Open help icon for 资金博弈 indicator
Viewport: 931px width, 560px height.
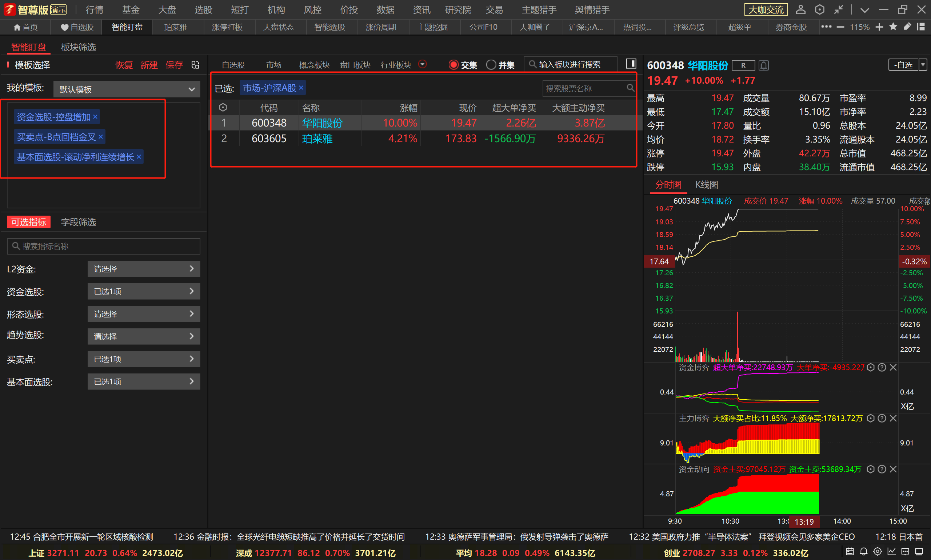point(882,367)
